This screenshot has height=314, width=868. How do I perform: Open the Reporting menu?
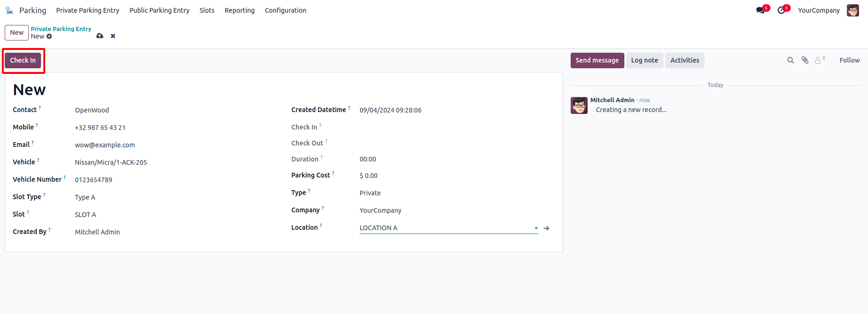point(239,10)
